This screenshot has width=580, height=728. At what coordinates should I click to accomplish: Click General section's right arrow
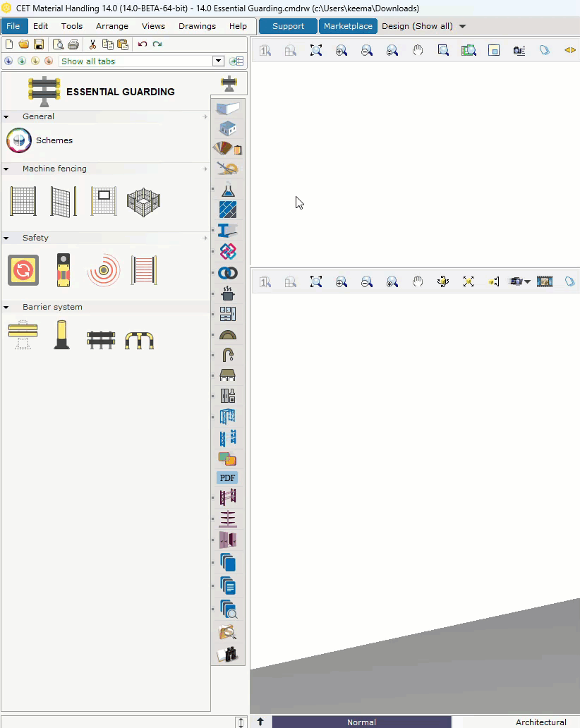coord(205,116)
